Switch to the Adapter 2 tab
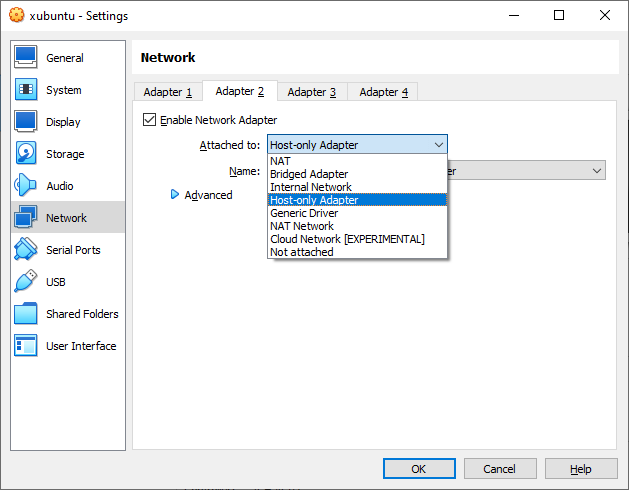629x490 pixels. [x=239, y=91]
